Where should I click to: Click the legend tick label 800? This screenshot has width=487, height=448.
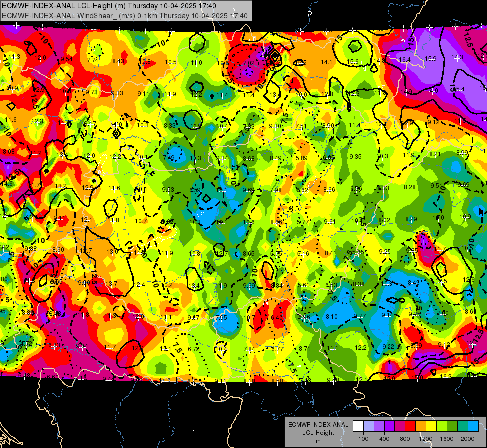(x=405, y=439)
